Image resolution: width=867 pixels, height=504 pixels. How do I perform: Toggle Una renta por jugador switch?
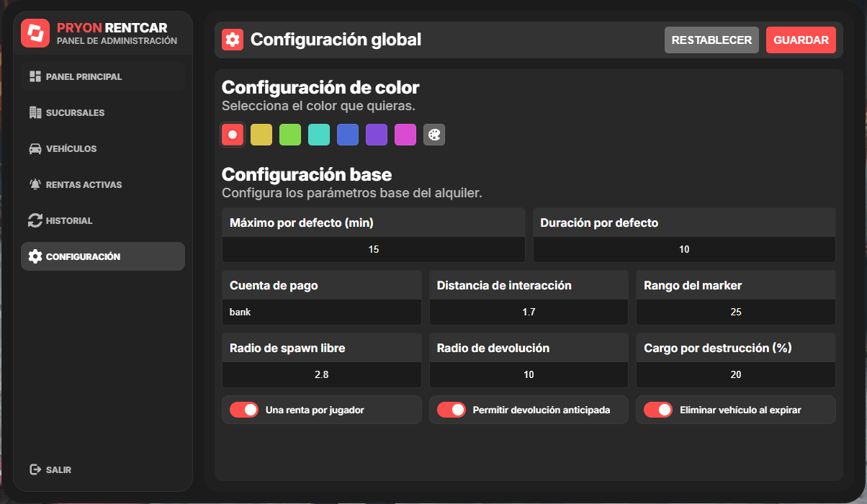coord(244,410)
